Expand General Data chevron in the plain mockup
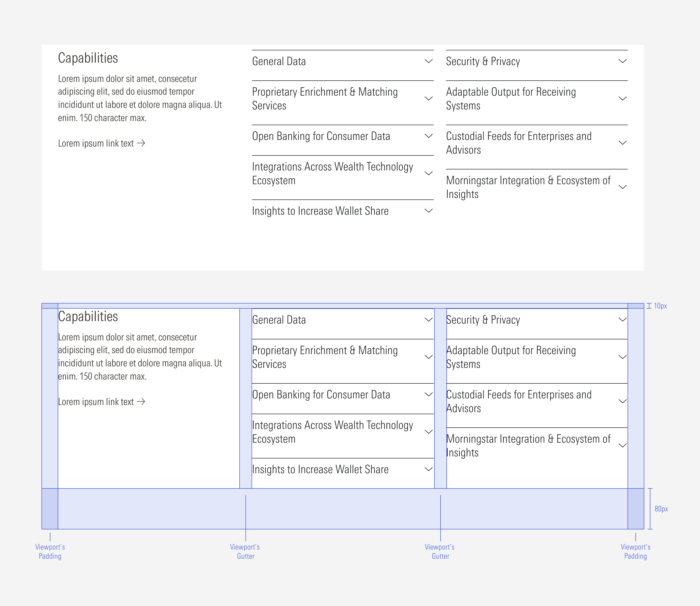The image size is (700, 606). [x=428, y=61]
